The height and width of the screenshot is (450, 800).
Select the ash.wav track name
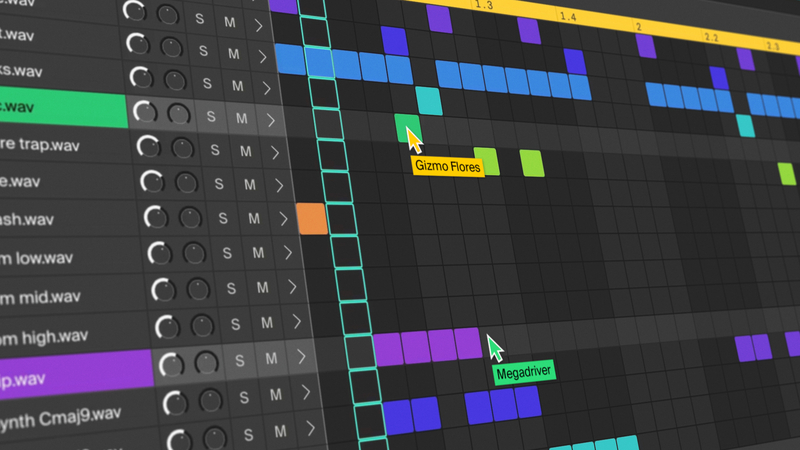(x=27, y=220)
